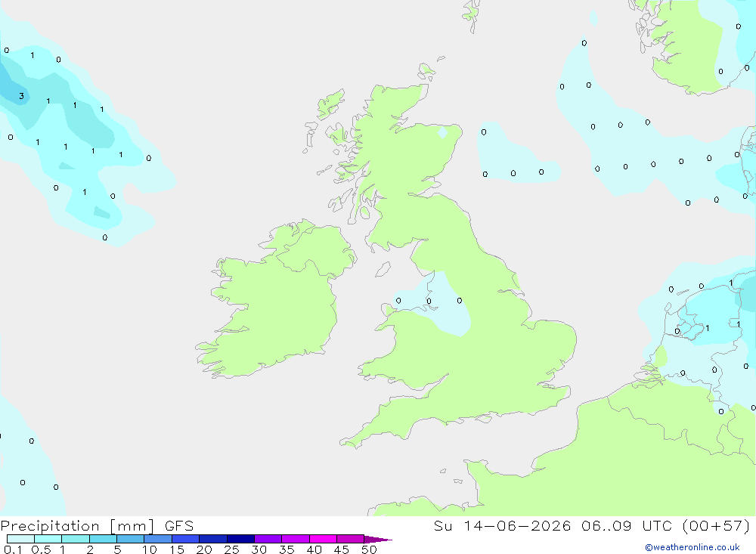This screenshot has width=756, height=554.
Task: Click the legend label '0.1'
Action: click(13, 549)
